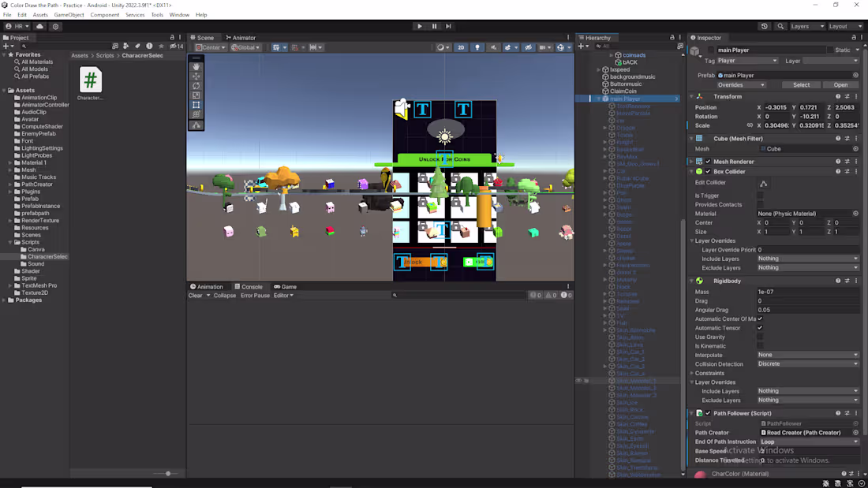Open Collision Detection Discrete dropdown
This screenshot has width=868, height=488.
[808, 364]
